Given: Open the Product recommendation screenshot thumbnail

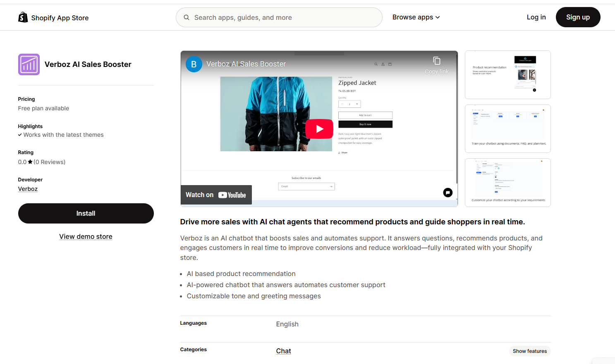Looking at the screenshot, I should (x=507, y=75).
